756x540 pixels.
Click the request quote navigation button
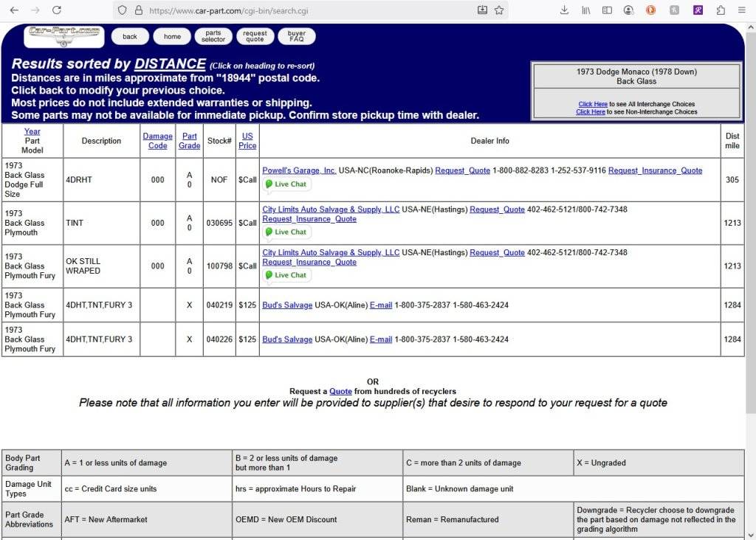[x=255, y=36]
